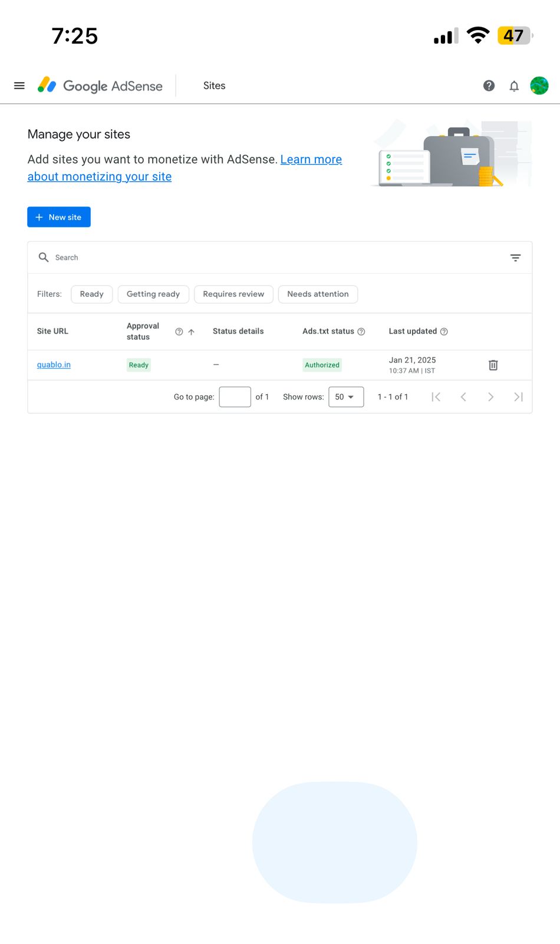Viewport: 560px width, 944px height.
Task: Open the notifications bell
Action: click(x=514, y=86)
